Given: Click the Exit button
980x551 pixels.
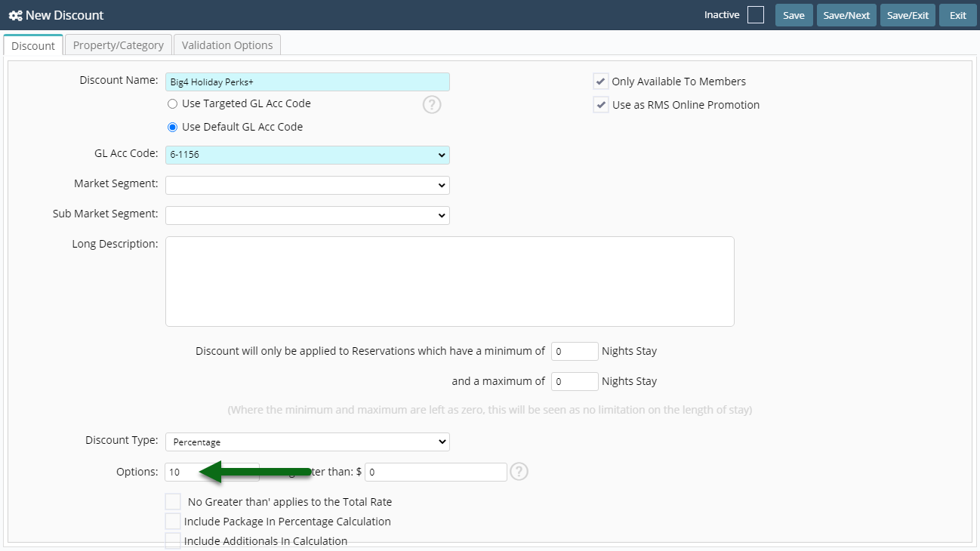Looking at the screenshot, I should (958, 15).
